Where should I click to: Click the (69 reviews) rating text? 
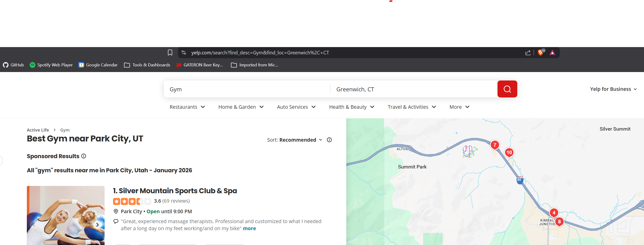pos(176,201)
